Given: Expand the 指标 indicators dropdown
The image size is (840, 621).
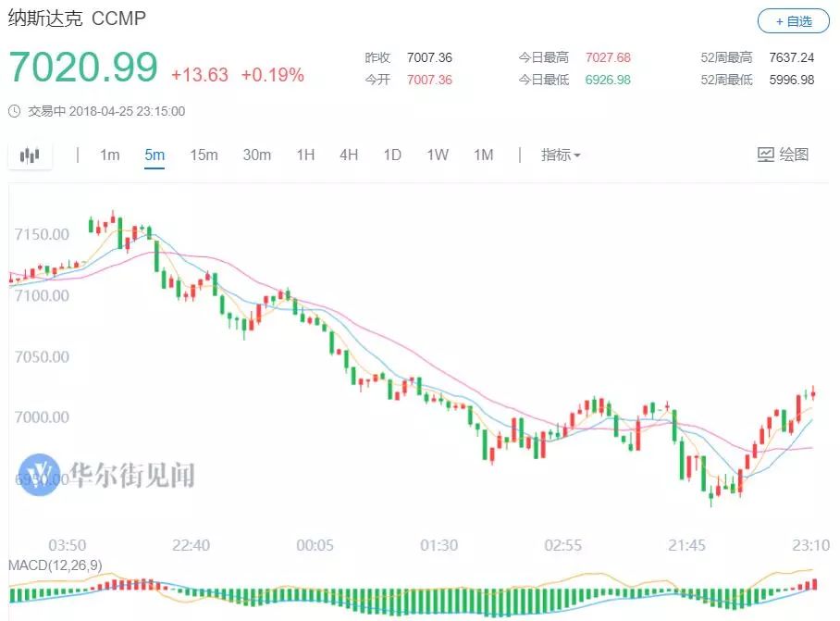Looking at the screenshot, I should click(x=561, y=155).
